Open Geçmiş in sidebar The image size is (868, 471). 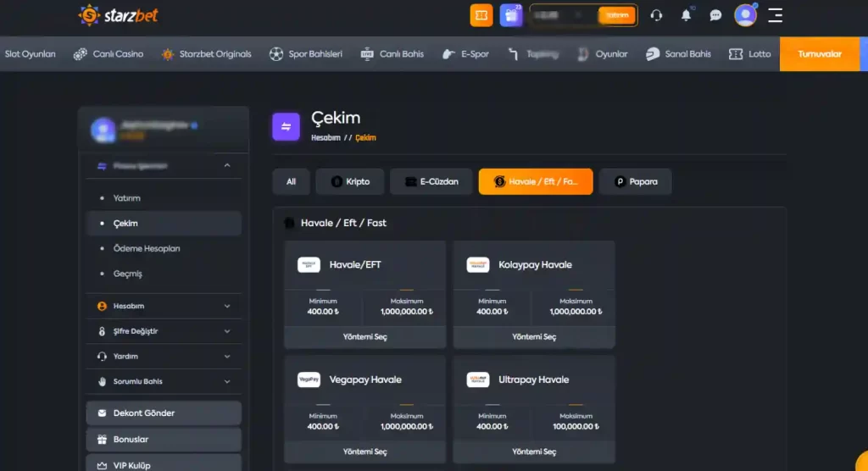coord(164,274)
